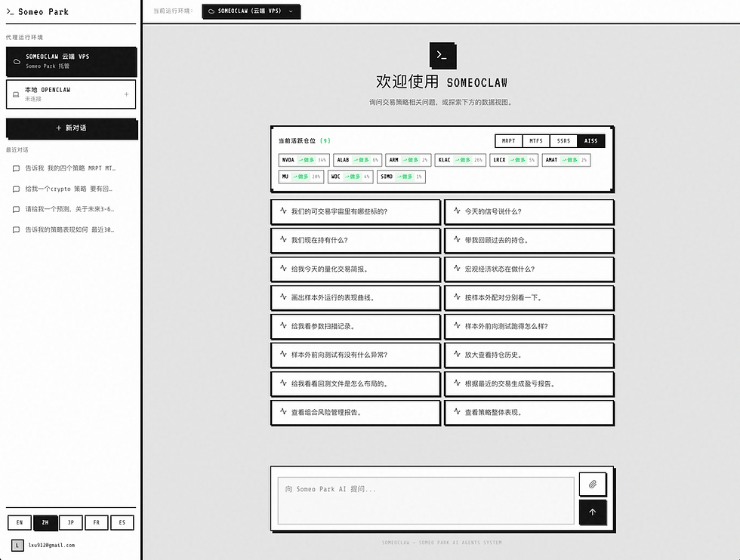Click the large terminal prompt icon above welcome
The height and width of the screenshot is (560, 740).
(442, 55)
